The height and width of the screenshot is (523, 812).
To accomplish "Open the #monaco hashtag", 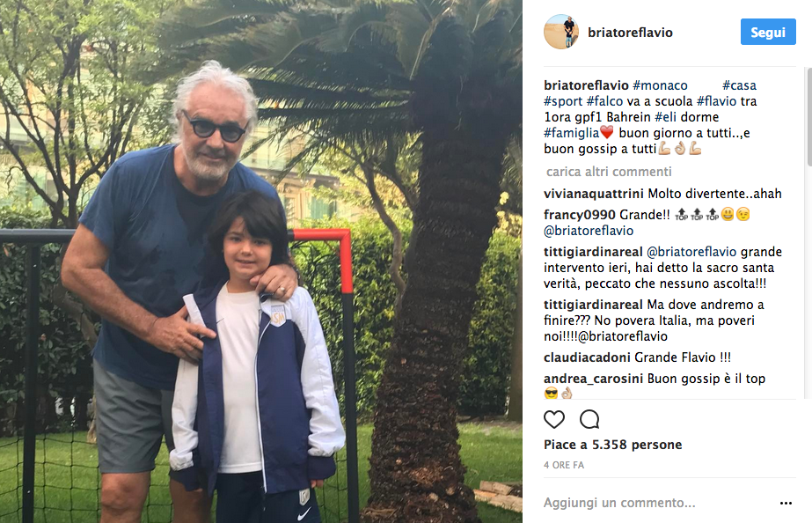I will point(661,85).
